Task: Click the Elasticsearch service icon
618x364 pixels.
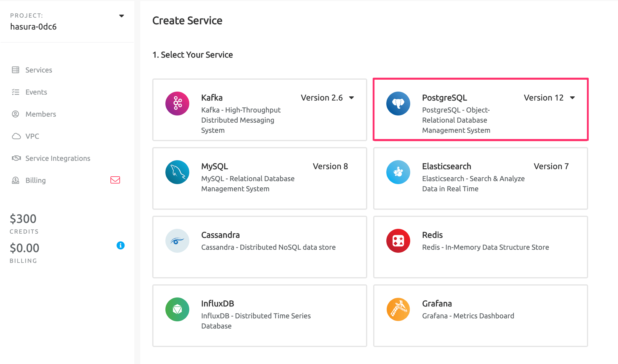Action: pyautogui.click(x=398, y=172)
